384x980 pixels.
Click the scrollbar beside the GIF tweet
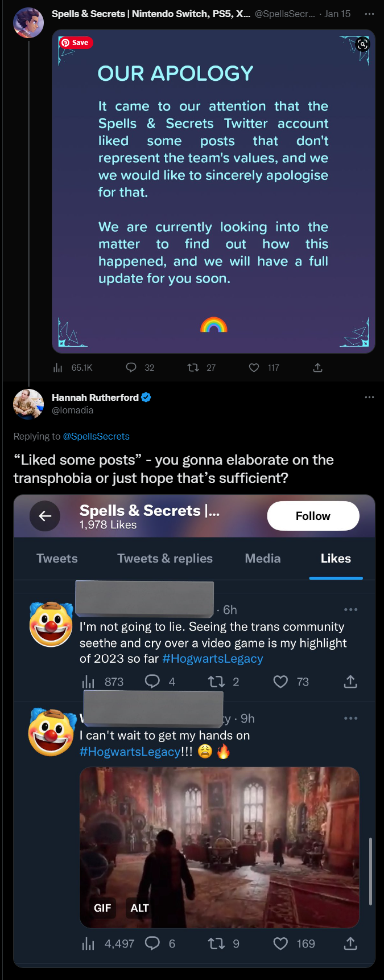pos(370,871)
